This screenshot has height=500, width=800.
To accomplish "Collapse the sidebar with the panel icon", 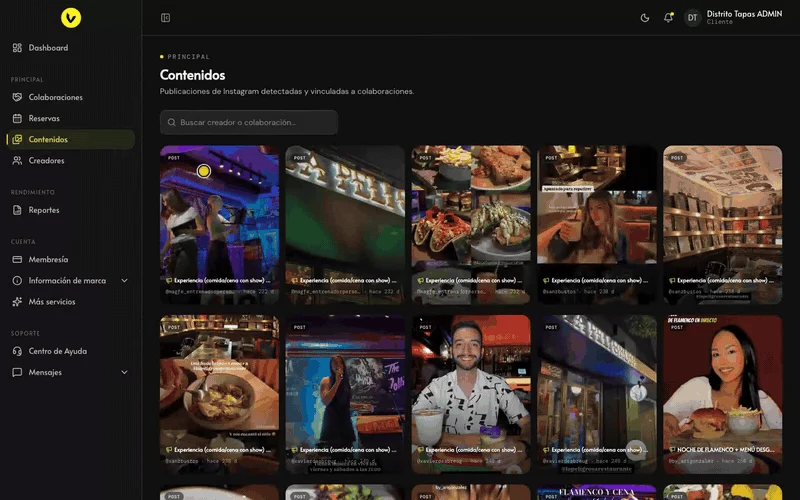I will pyautogui.click(x=165, y=18).
